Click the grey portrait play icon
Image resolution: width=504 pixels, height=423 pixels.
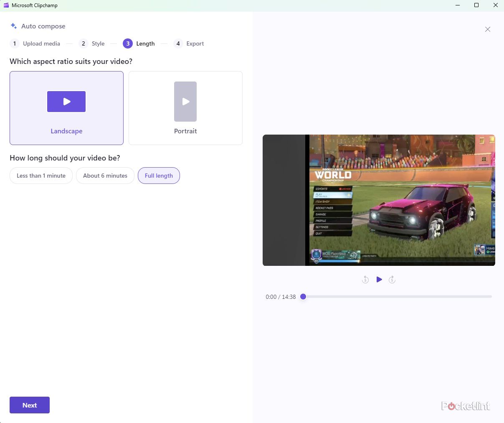pyautogui.click(x=185, y=102)
